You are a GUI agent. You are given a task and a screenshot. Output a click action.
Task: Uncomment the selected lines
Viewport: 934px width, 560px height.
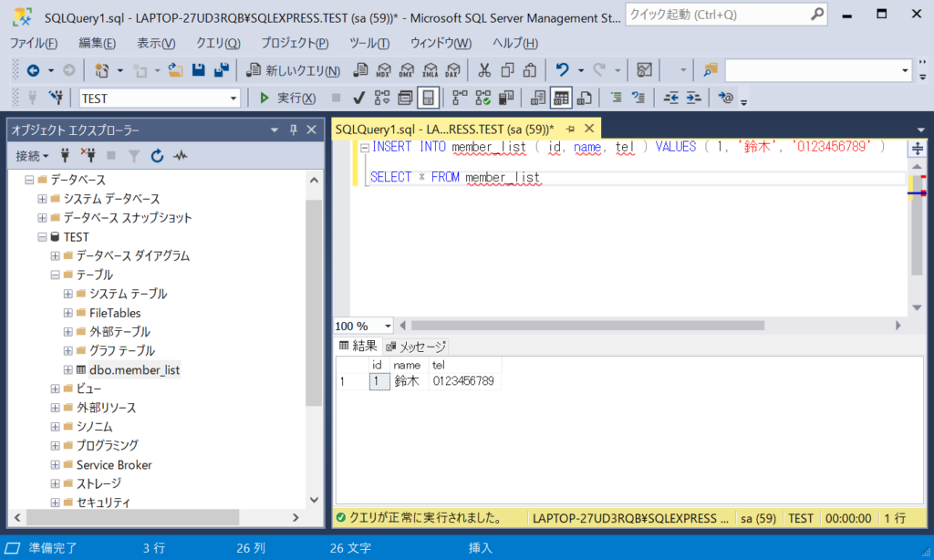tap(638, 98)
